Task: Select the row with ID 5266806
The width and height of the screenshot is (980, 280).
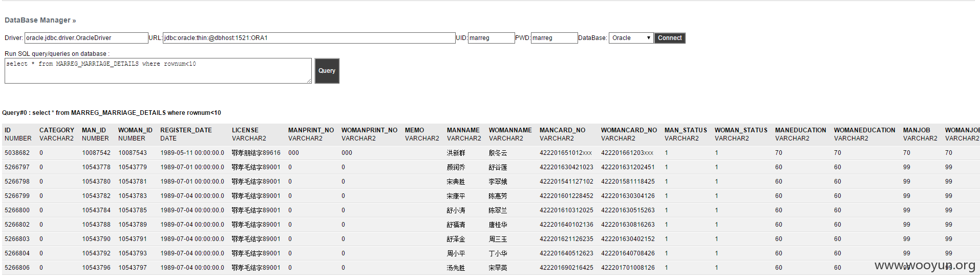Action: coord(490,268)
